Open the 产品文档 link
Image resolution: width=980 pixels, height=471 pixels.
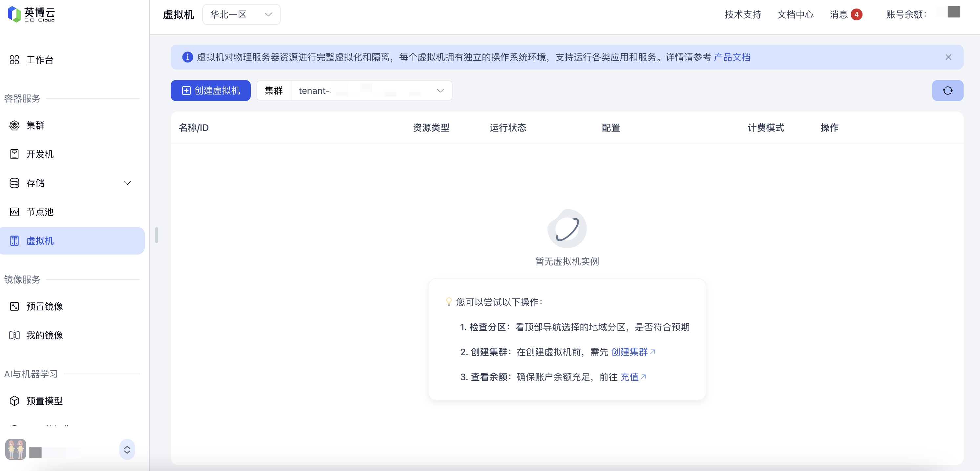pos(732,57)
